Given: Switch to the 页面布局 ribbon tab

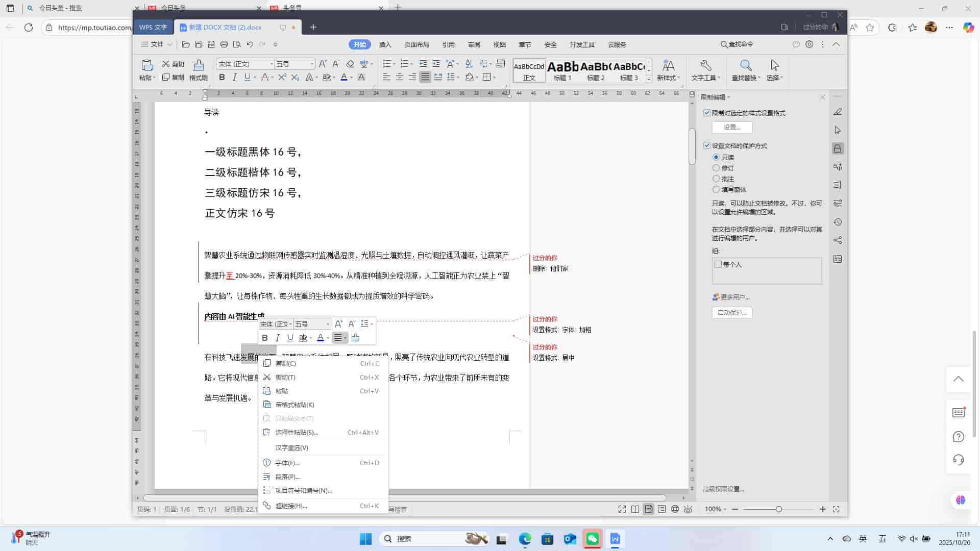Looking at the screenshot, I should 416,44.
